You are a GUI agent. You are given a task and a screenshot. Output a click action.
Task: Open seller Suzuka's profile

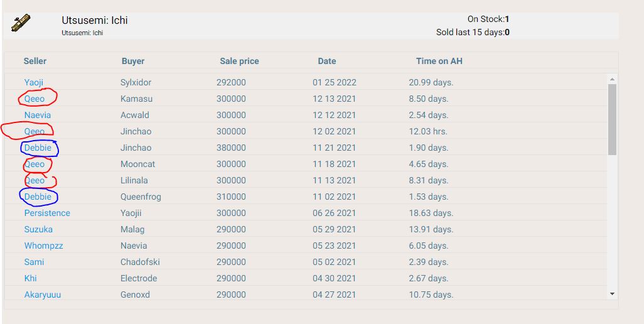(38, 229)
